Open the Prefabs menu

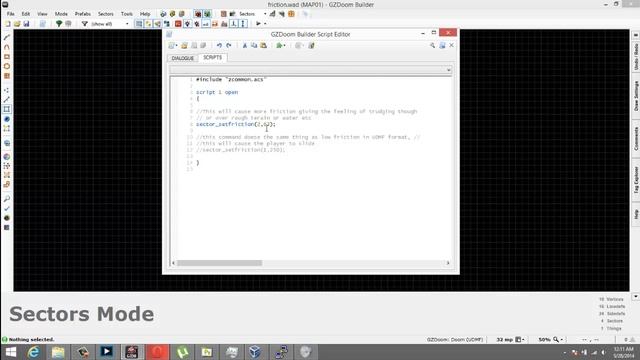point(82,14)
